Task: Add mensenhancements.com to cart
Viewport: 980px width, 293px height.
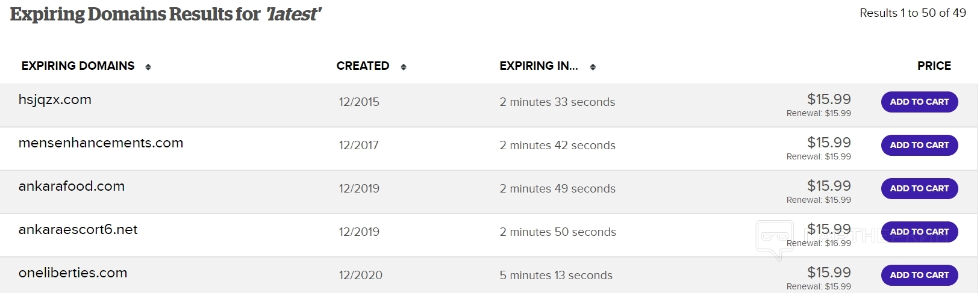Action: coord(919,145)
